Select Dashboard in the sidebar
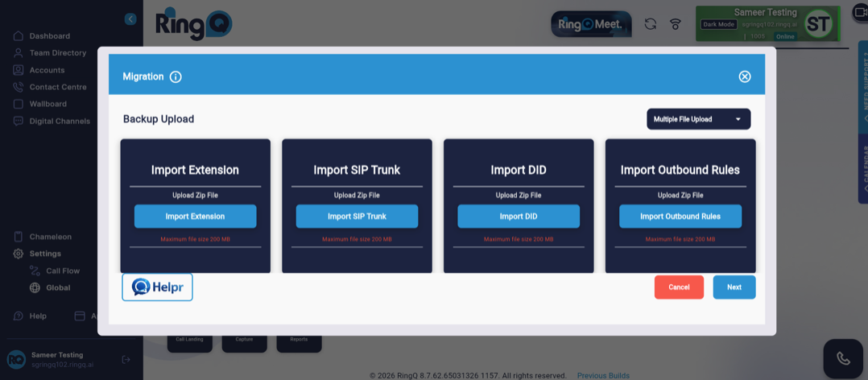868x380 pixels. click(49, 36)
